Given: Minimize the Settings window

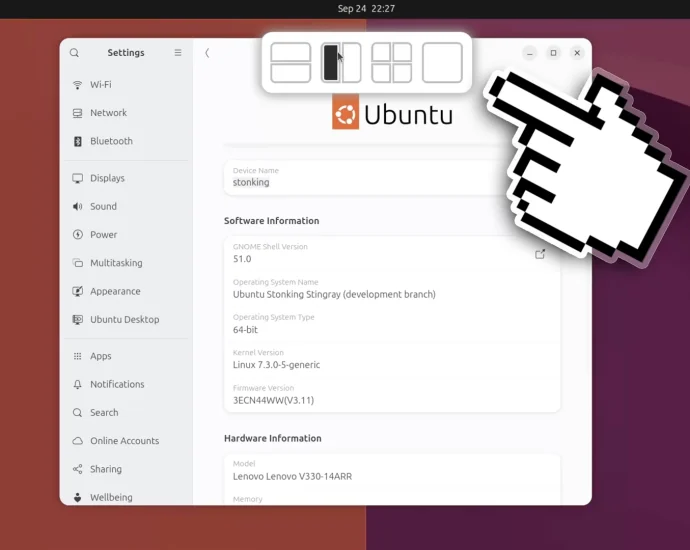Looking at the screenshot, I should click(x=530, y=53).
